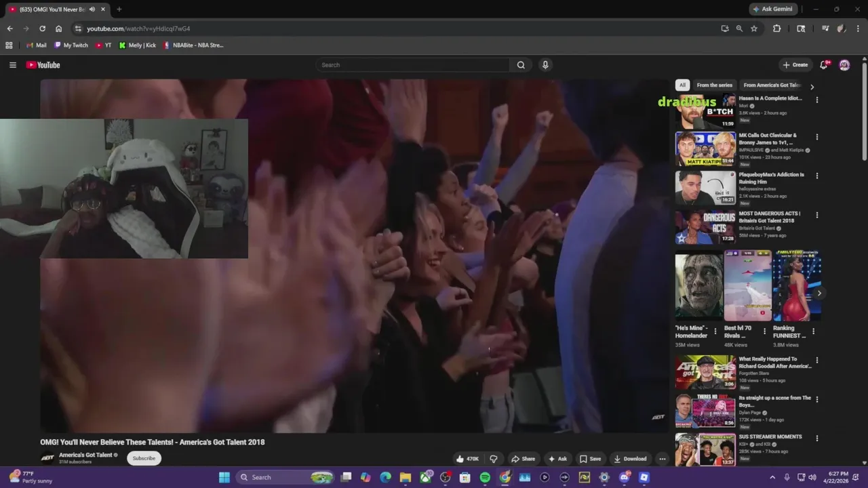The width and height of the screenshot is (868, 488).
Task: Open Chrome three-dot menu
Action: tap(859, 28)
